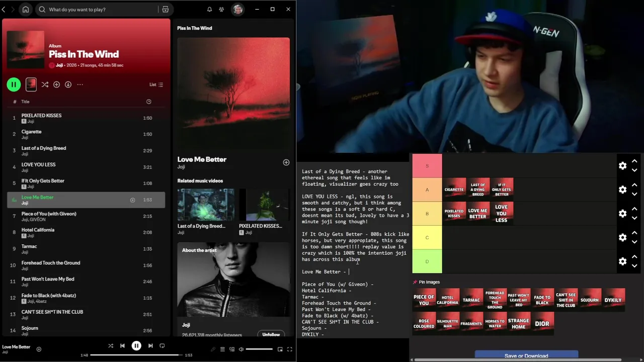
Task: Toggle save album to library plus icon
Action: pyautogui.click(x=56, y=84)
